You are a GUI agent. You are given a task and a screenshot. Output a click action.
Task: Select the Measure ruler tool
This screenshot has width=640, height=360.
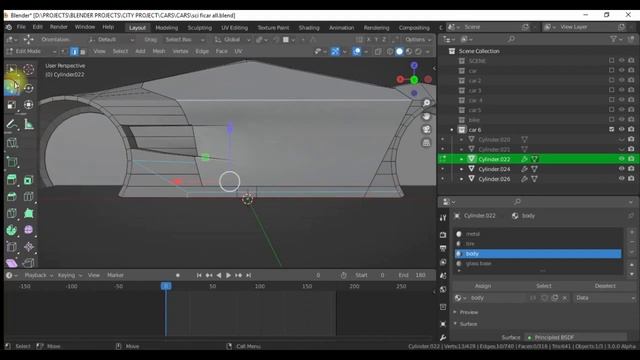pyautogui.click(x=29, y=124)
